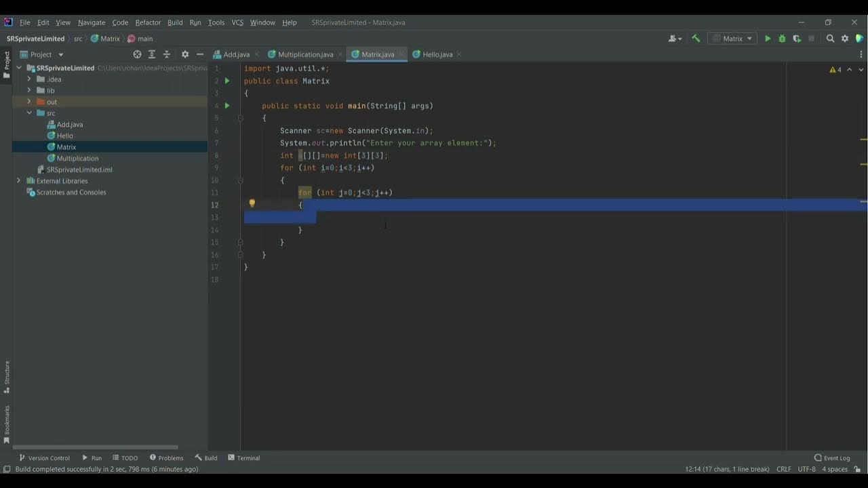Click CRLF line separator in status bar
868x488 pixels.
coord(784,469)
